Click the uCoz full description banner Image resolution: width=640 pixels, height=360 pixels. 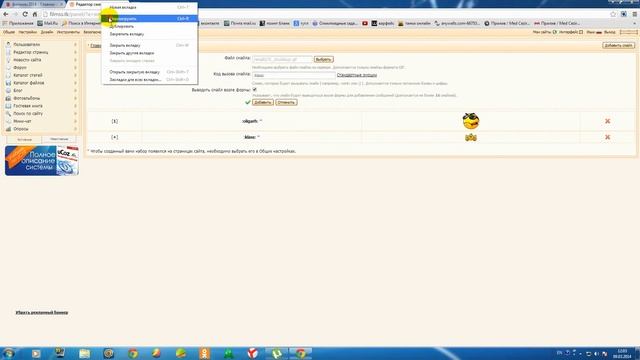tap(42, 160)
